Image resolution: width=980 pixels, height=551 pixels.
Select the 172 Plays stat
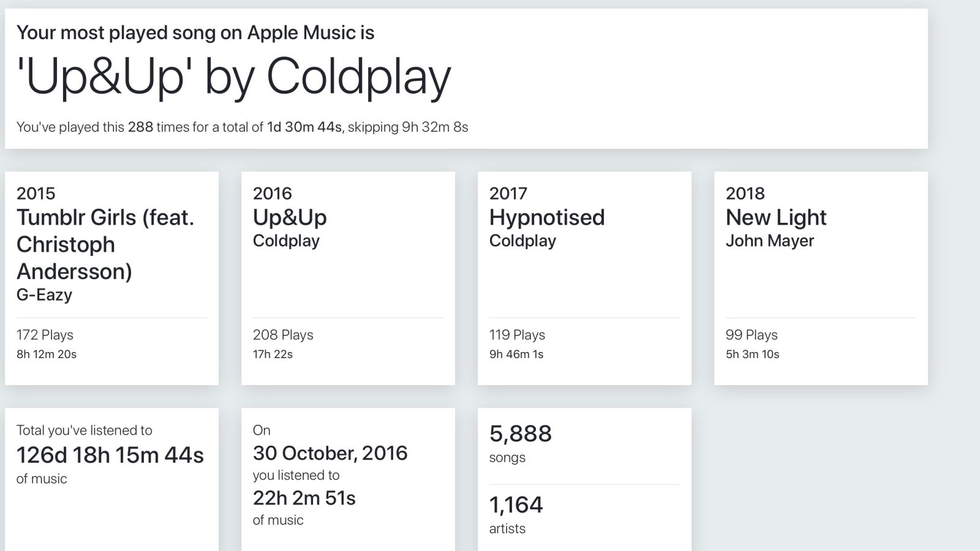[45, 335]
